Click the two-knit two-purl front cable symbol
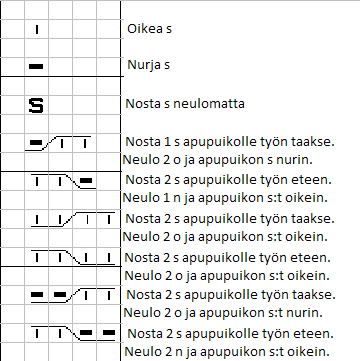This screenshot has height=361, width=360. pyautogui.click(x=73, y=333)
